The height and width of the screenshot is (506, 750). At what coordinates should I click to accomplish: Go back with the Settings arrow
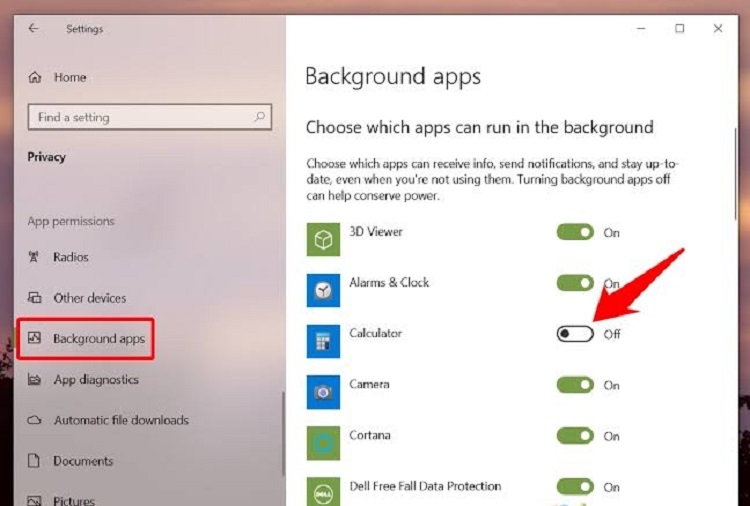[x=33, y=29]
